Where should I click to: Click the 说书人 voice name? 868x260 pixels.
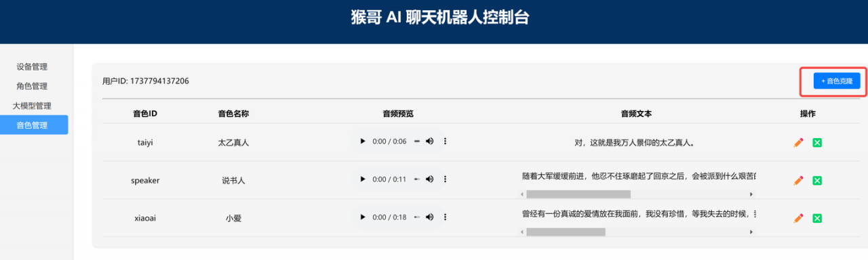[233, 181]
